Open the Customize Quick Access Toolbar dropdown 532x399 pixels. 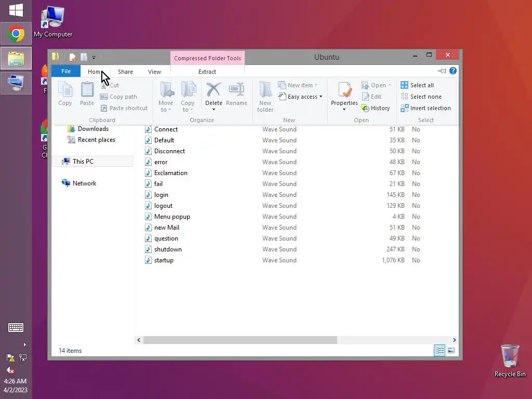click(x=94, y=57)
